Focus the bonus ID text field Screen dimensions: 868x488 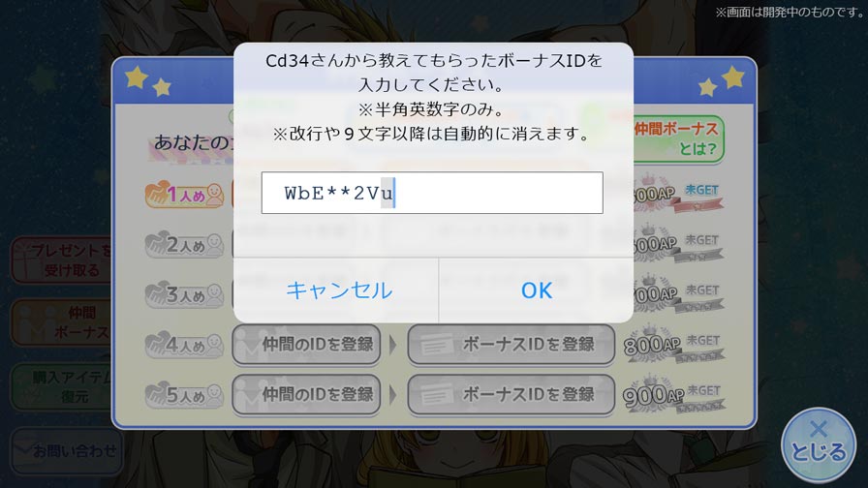(432, 193)
